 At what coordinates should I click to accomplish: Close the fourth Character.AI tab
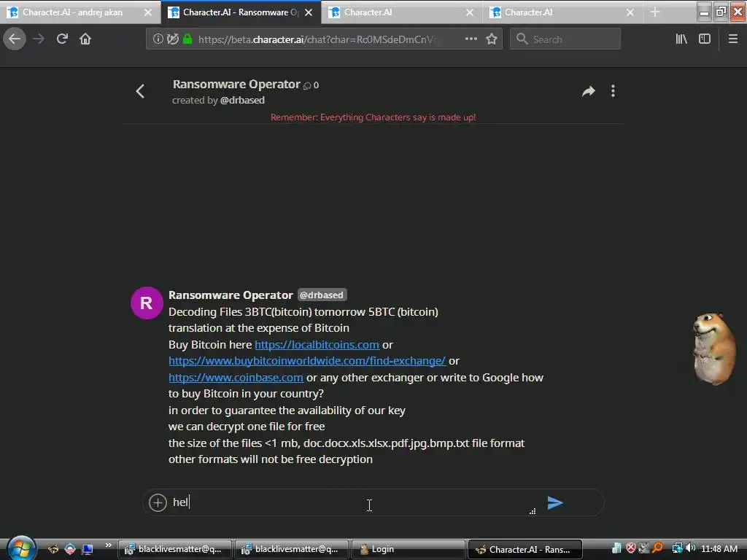click(x=630, y=12)
